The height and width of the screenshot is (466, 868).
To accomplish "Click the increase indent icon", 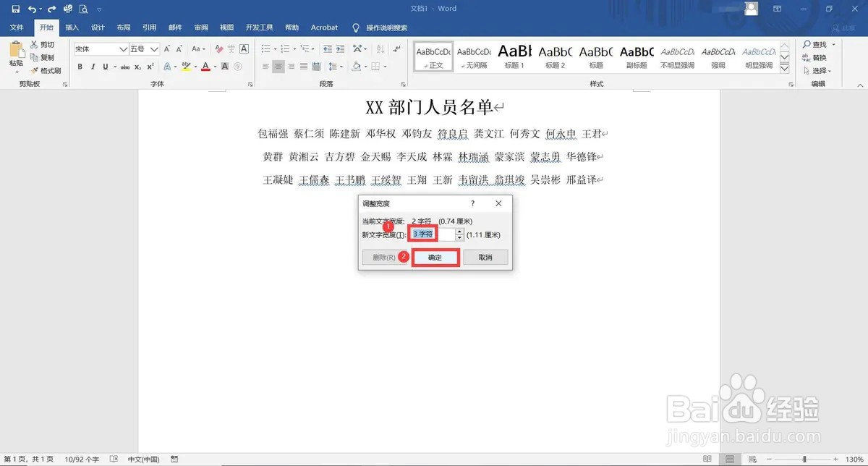I will point(340,48).
